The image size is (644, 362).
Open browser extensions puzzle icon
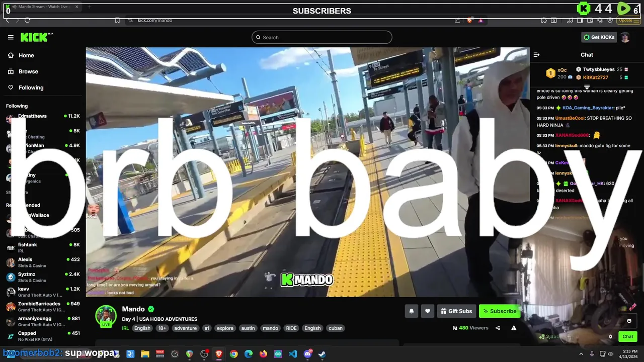[544, 20]
